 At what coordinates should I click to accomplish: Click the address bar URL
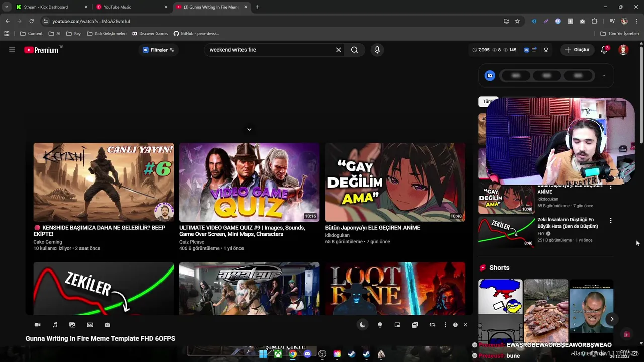(x=91, y=21)
